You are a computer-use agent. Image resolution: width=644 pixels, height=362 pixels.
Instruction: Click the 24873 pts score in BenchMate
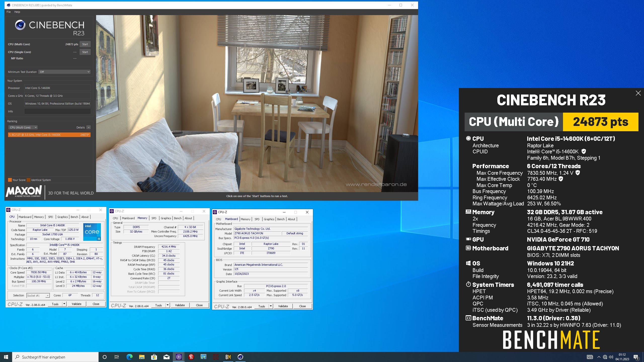(x=600, y=122)
